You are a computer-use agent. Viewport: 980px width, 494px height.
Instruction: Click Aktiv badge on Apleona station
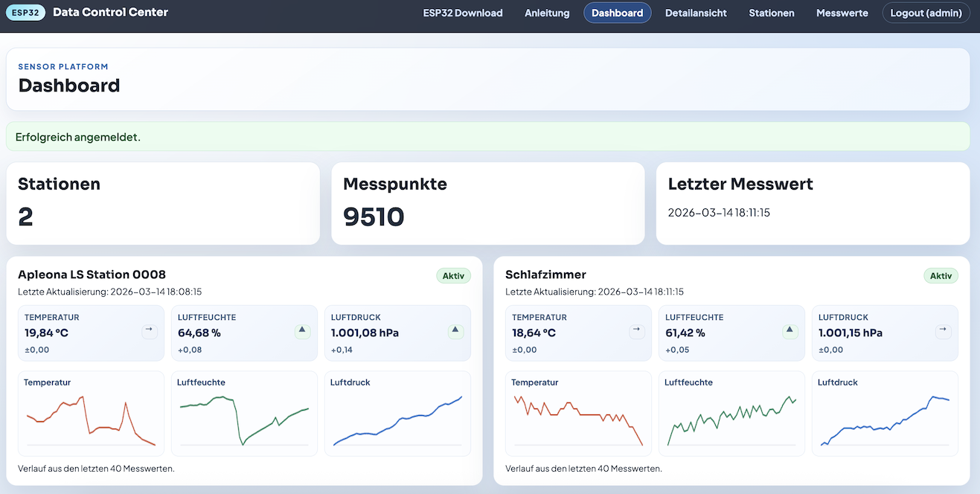(x=453, y=276)
